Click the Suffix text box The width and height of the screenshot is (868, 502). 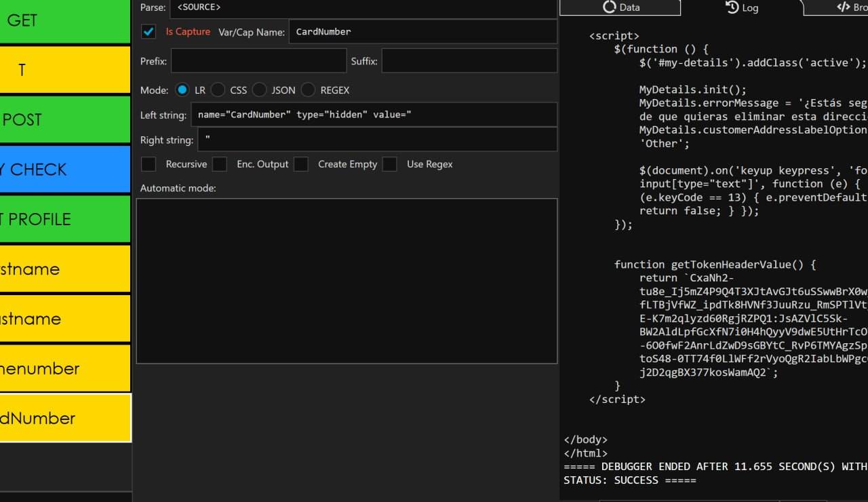click(469, 61)
